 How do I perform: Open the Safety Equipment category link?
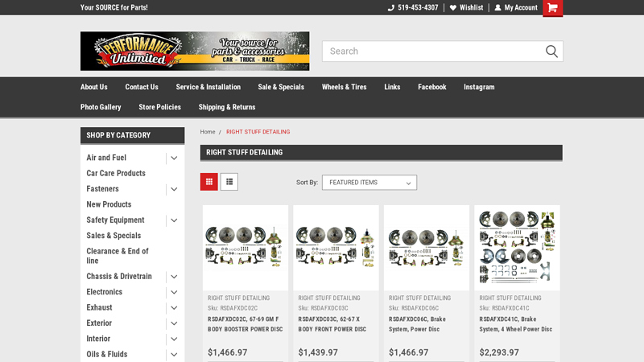115,220
